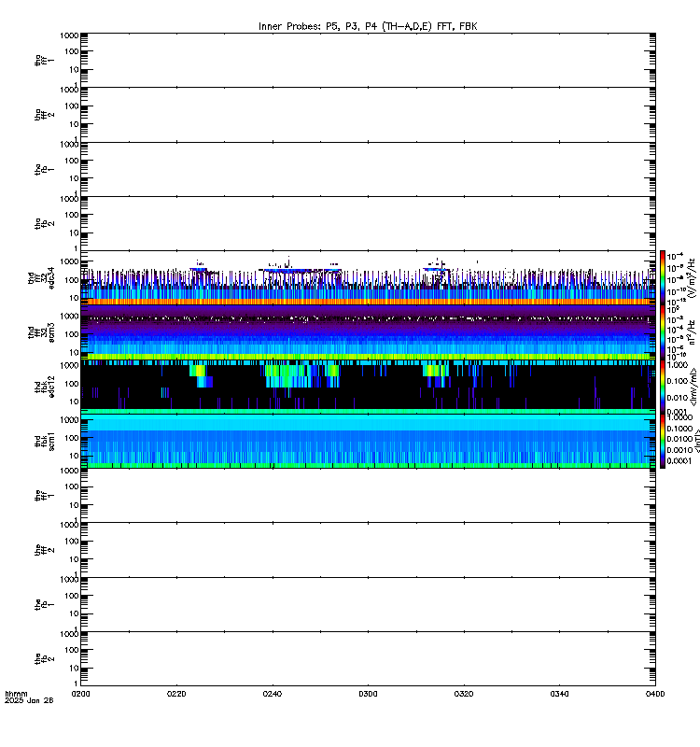Viewport: 700px width, 747px height.
Task: Click the scm1 filter bank spectrogram panel
Action: click(x=368, y=442)
